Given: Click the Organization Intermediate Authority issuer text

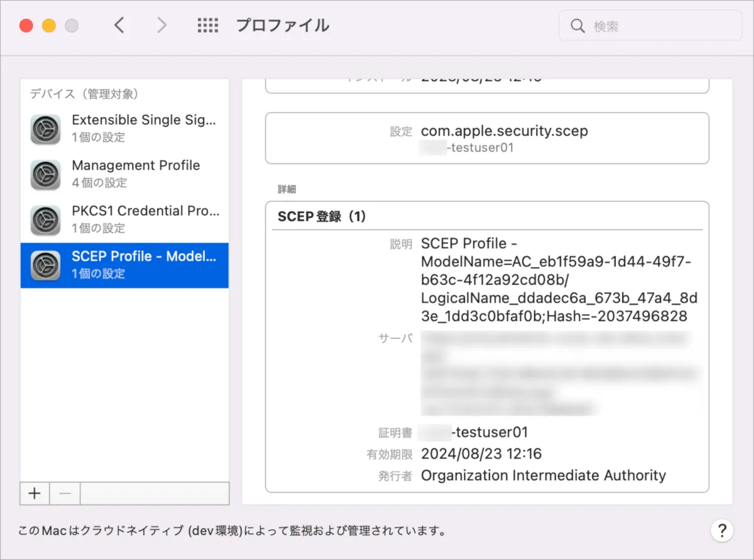Looking at the screenshot, I should [543, 475].
